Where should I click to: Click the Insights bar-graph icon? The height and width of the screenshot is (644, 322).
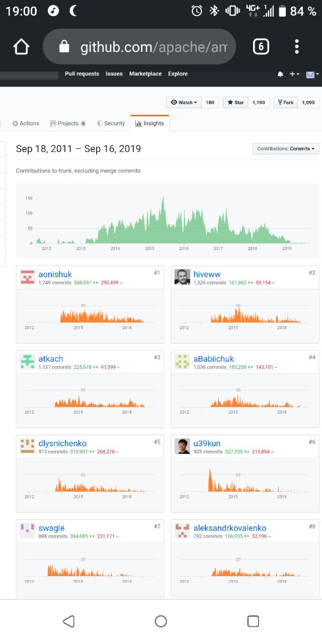click(138, 123)
